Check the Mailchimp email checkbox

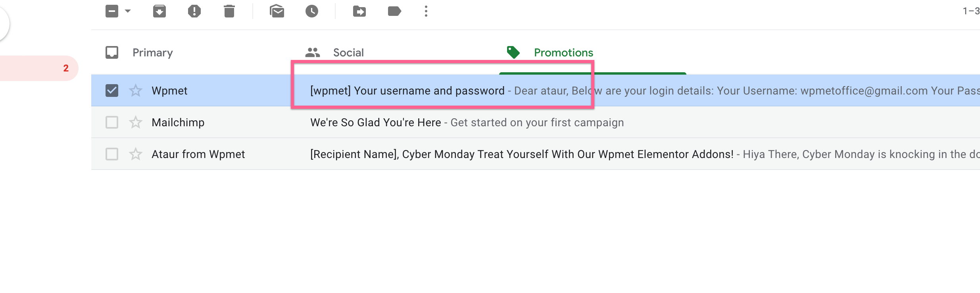click(x=112, y=122)
